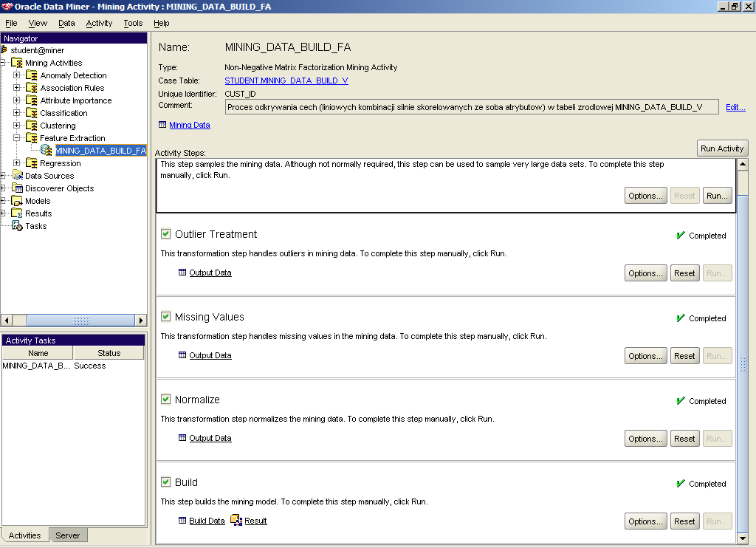Click the Activity Steps scroll up arrow
The image size is (756, 548).
(x=743, y=165)
